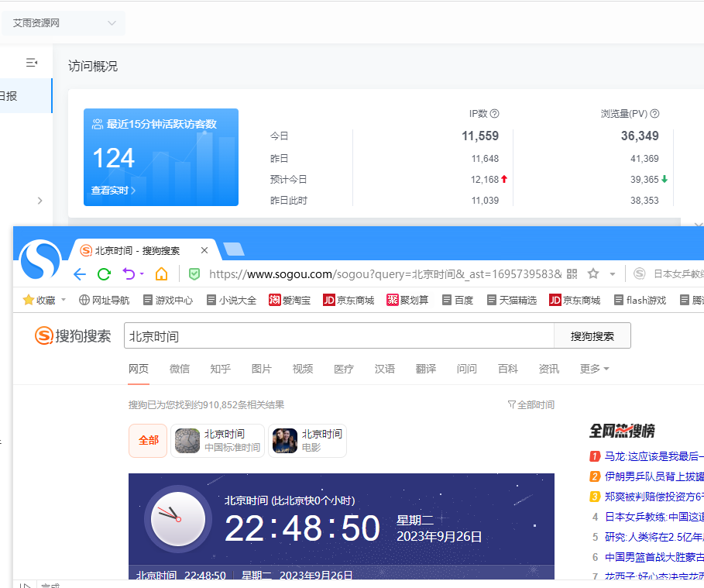Reload the page with the green refresh icon

[104, 273]
